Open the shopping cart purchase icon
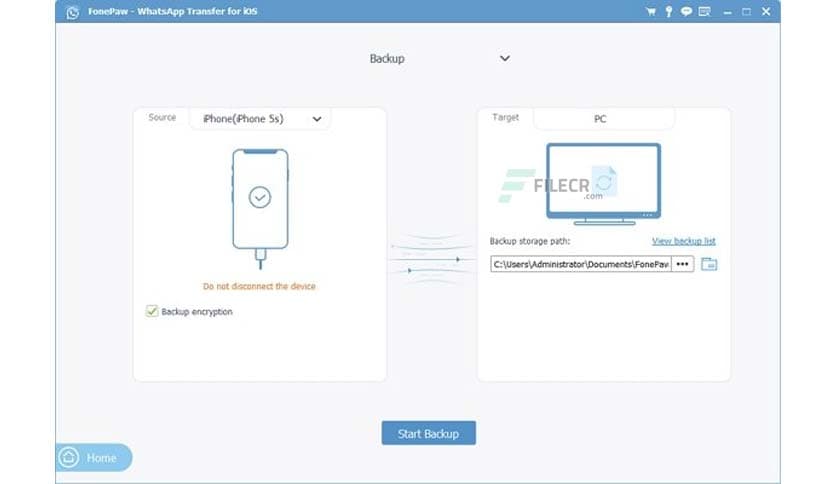The height and width of the screenshot is (484, 836). point(650,11)
